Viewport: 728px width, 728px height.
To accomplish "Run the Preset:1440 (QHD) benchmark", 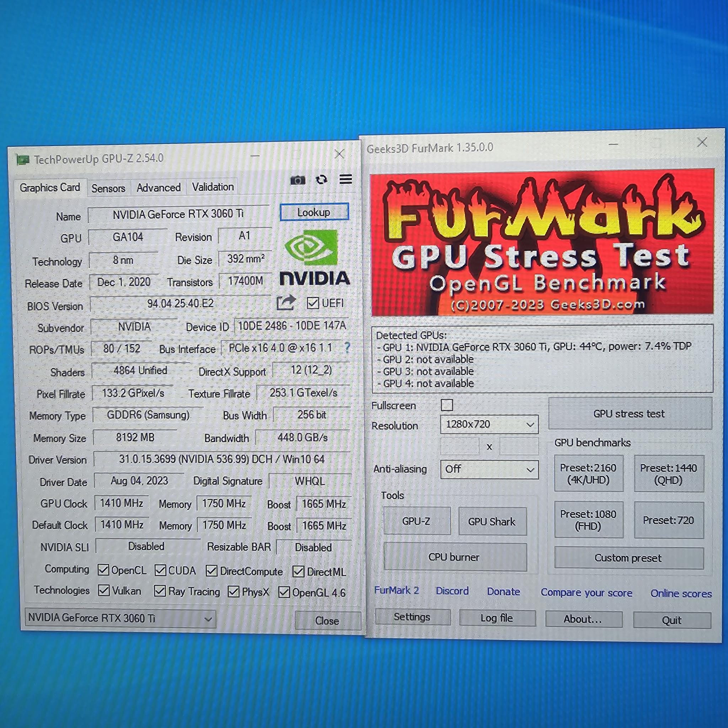I will pos(669,473).
